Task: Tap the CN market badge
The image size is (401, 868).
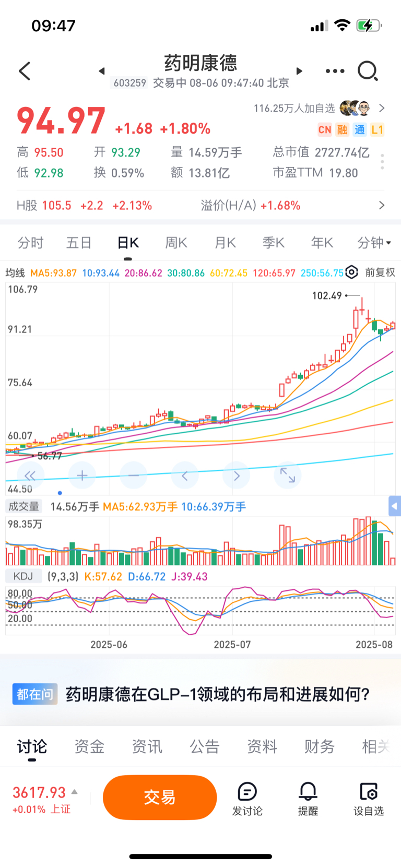Action: click(325, 130)
